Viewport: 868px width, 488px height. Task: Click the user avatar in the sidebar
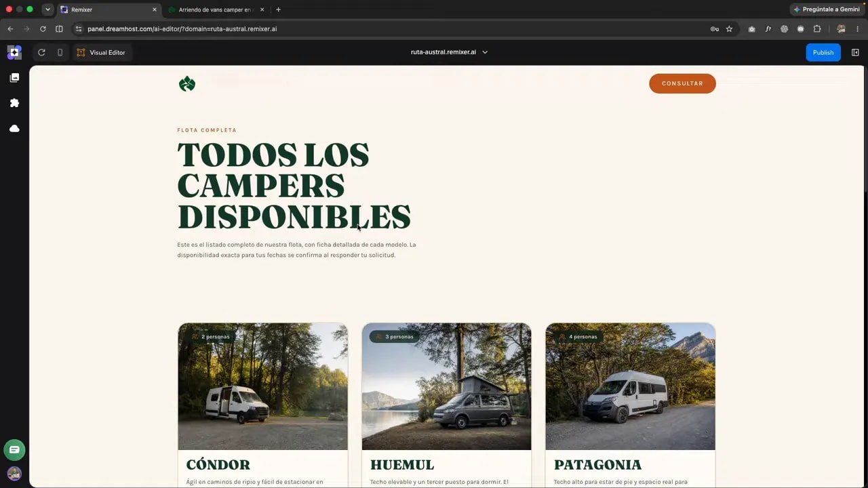(14, 473)
